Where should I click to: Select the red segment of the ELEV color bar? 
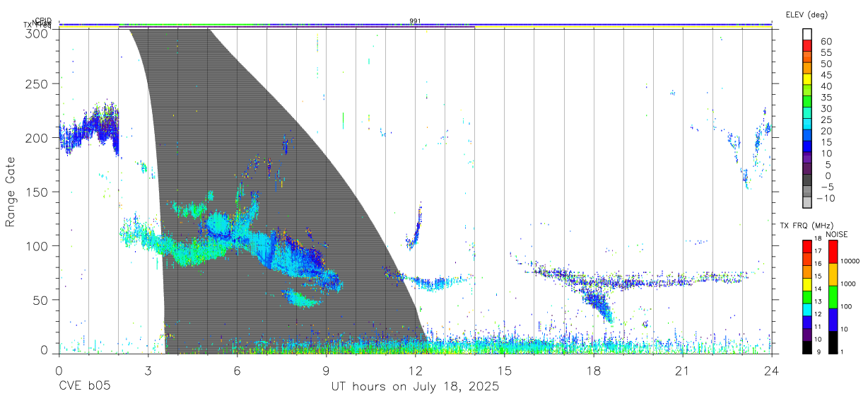pos(807,45)
